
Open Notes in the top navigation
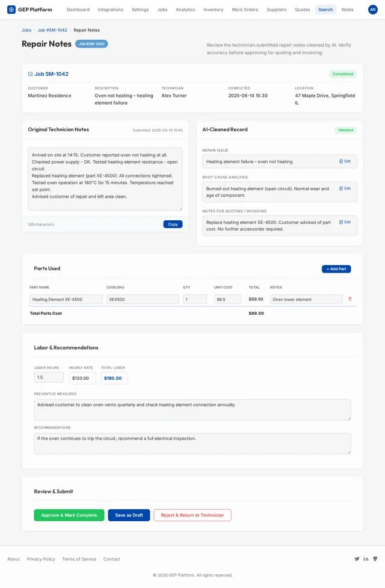click(347, 10)
